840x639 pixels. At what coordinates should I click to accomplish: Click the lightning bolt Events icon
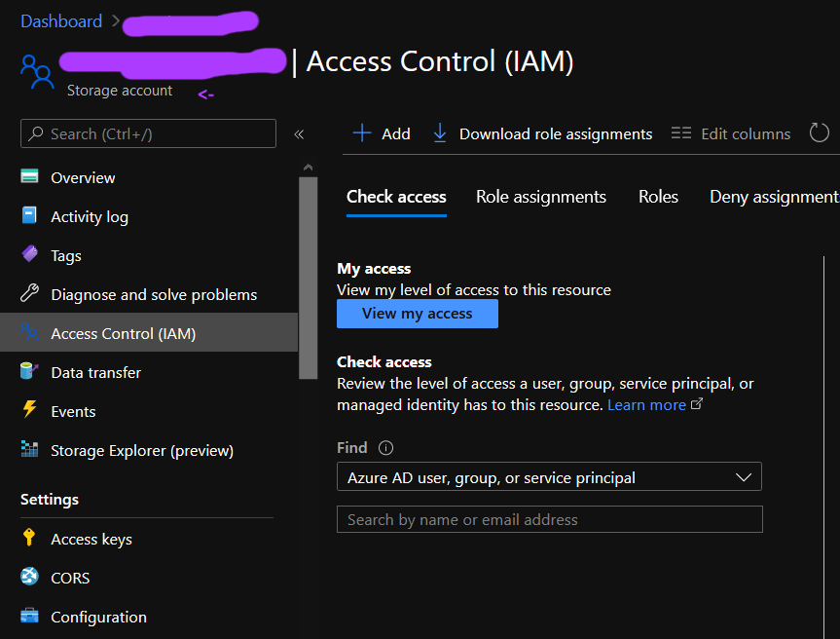[x=29, y=409]
